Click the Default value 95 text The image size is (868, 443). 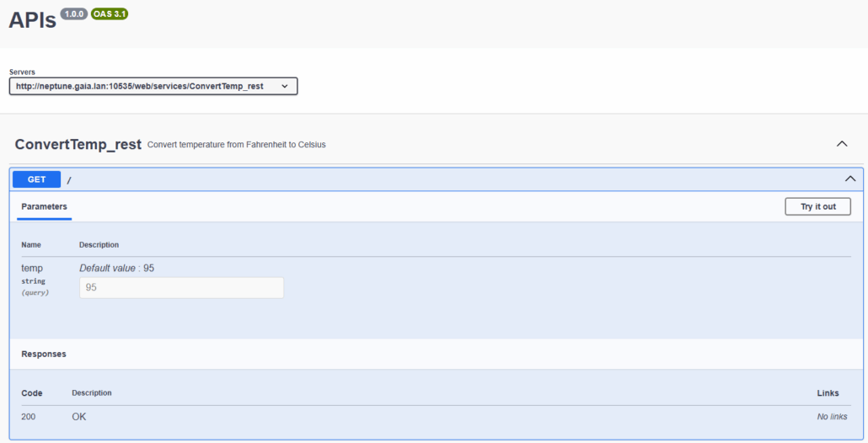[x=116, y=268]
